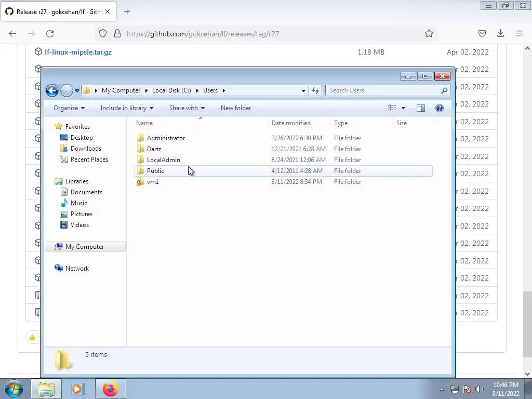The width and height of the screenshot is (532, 399).
Task: Click the Explorer back arrow button
Action: coord(52,90)
